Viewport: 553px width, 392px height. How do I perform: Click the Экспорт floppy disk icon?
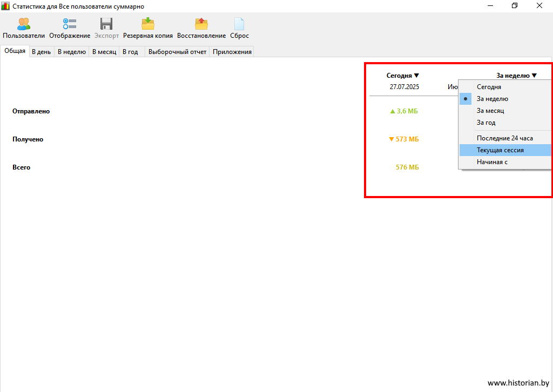coord(106,24)
